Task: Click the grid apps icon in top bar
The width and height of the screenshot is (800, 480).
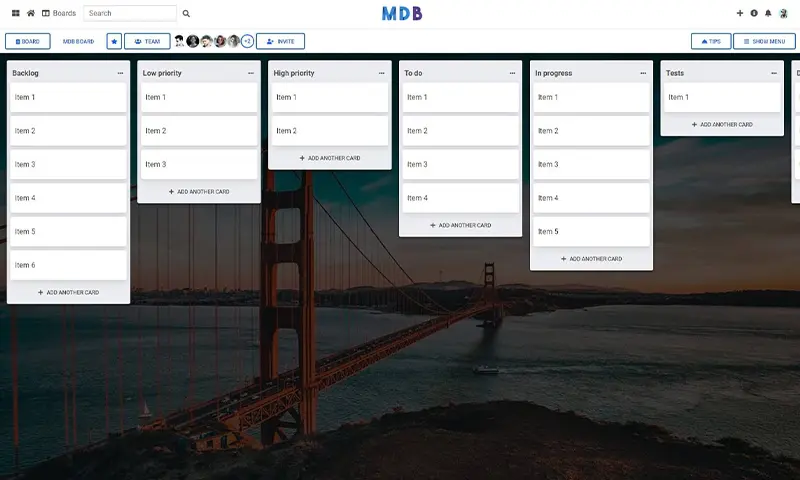Action: [x=15, y=13]
